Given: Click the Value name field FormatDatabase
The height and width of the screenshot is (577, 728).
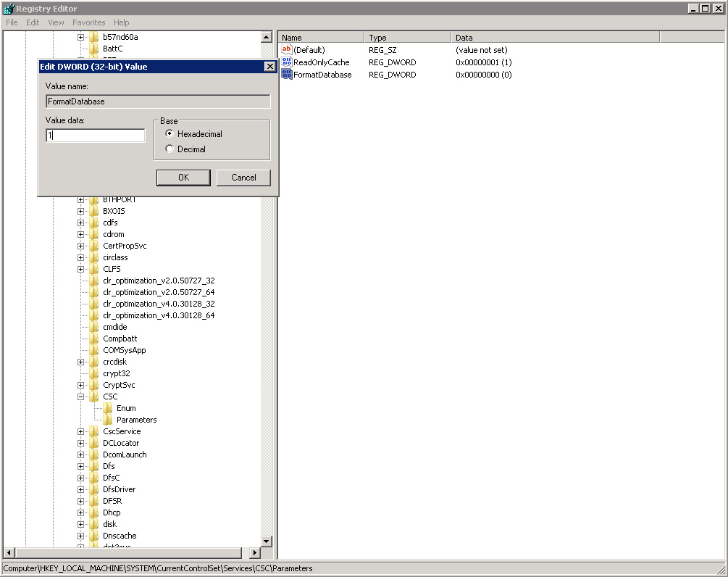Looking at the screenshot, I should (x=159, y=101).
